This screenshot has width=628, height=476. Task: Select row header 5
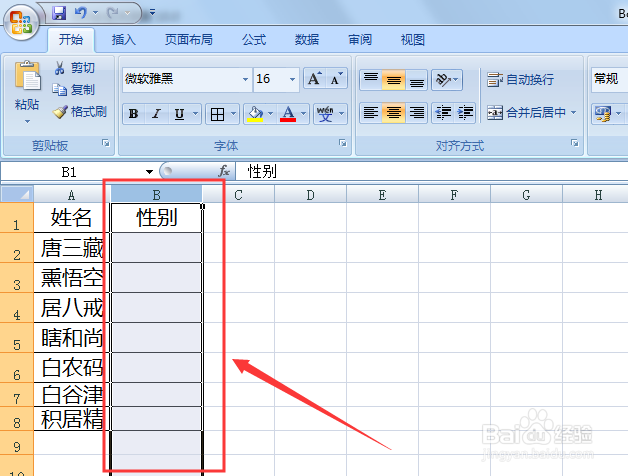point(16,338)
